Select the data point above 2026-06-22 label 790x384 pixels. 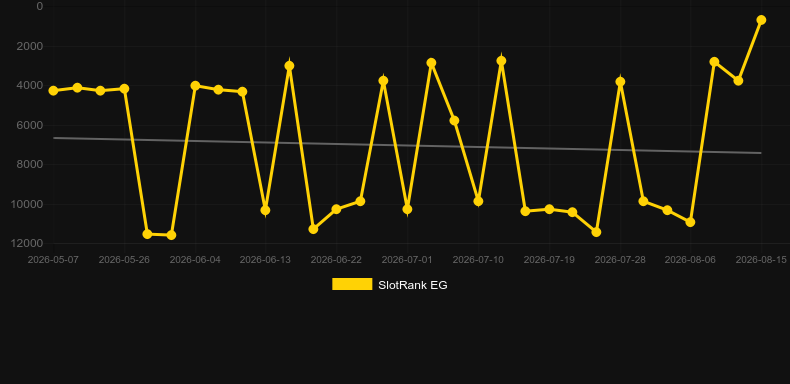click(336, 209)
